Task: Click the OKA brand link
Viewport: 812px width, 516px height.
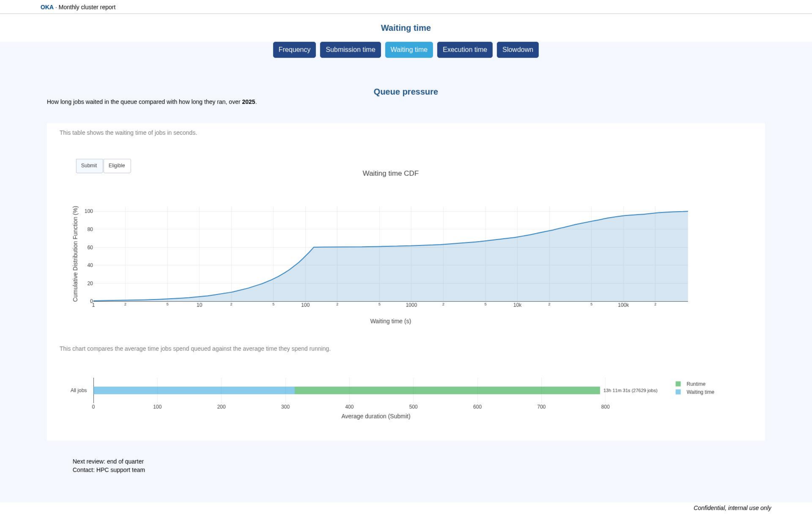Action: pos(47,7)
